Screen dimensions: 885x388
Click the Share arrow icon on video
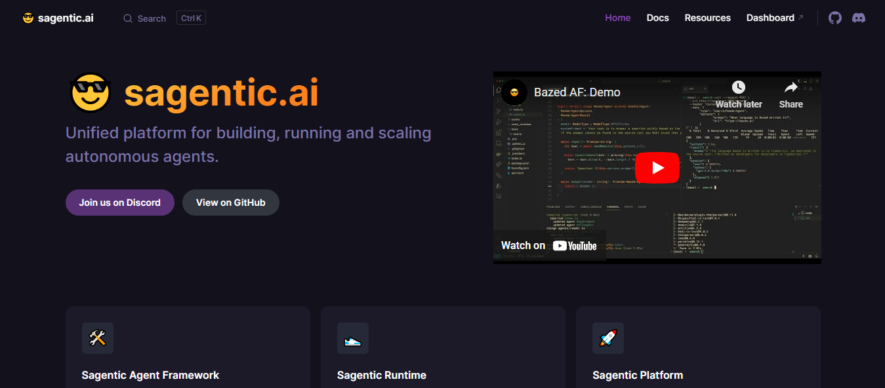tap(791, 87)
